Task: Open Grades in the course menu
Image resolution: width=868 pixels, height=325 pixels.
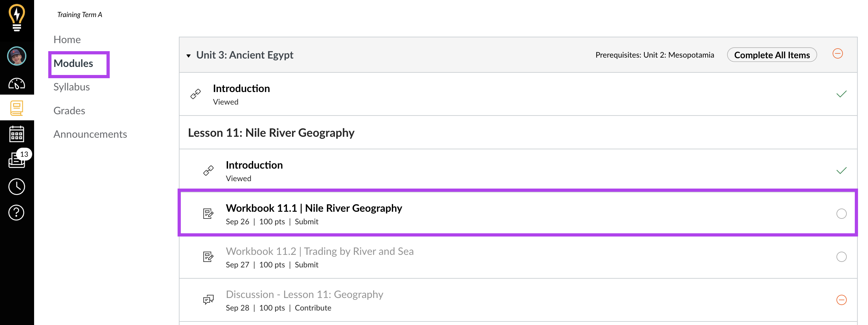Action: coord(69,111)
